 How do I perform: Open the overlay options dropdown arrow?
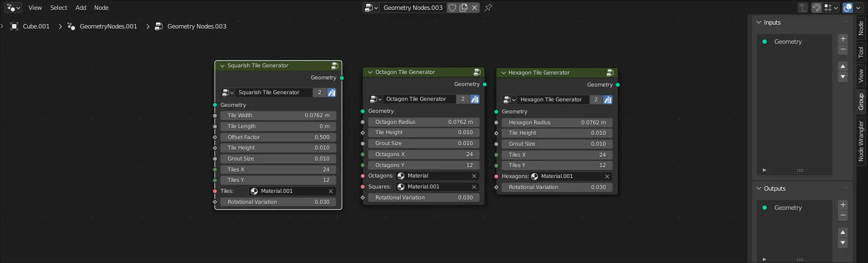[x=858, y=8]
